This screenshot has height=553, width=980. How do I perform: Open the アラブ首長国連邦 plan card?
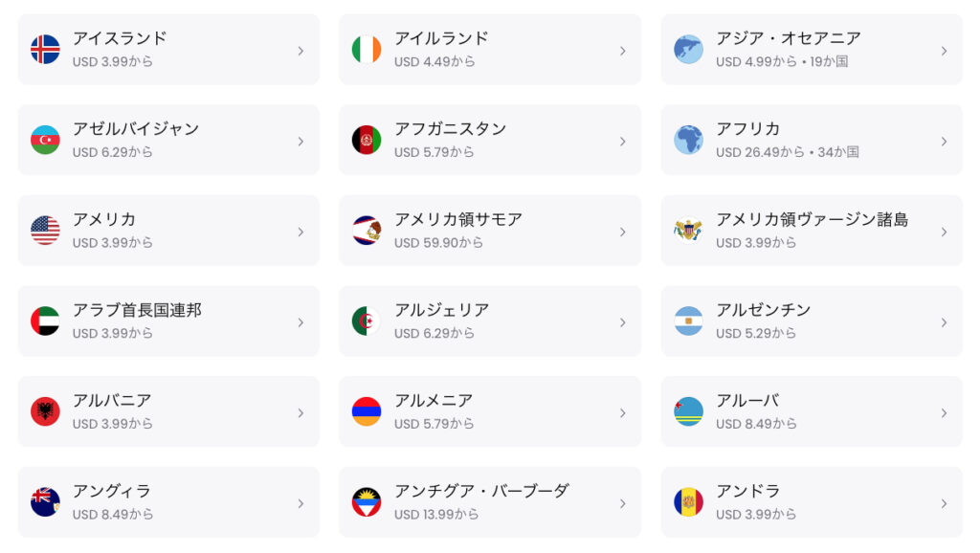(x=168, y=321)
